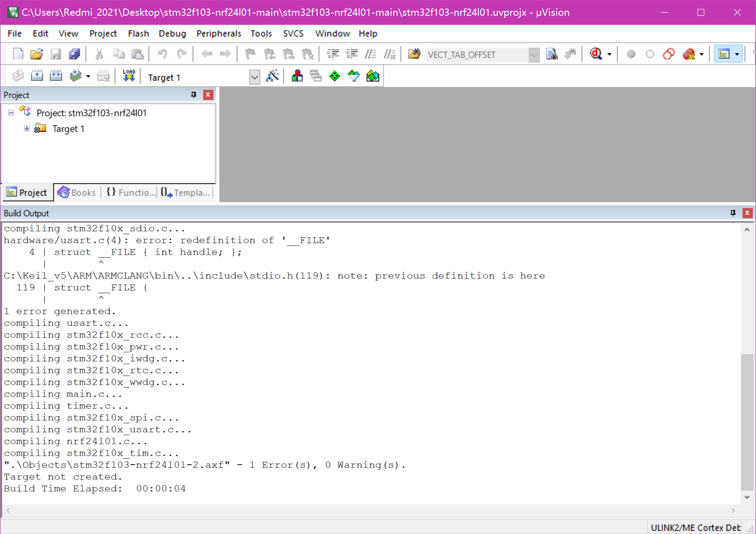Cut selection with scissors icon
Viewport: 756px width, 534px height.
pyautogui.click(x=99, y=54)
